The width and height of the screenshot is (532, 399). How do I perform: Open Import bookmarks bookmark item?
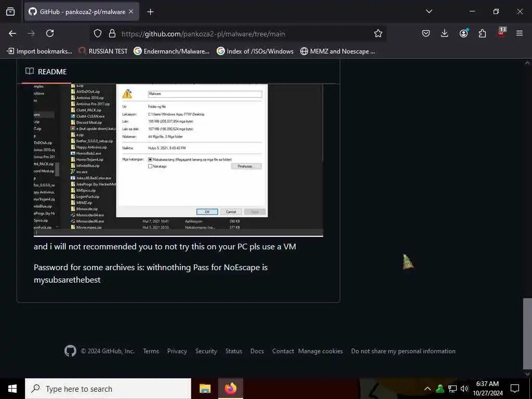[x=39, y=51]
